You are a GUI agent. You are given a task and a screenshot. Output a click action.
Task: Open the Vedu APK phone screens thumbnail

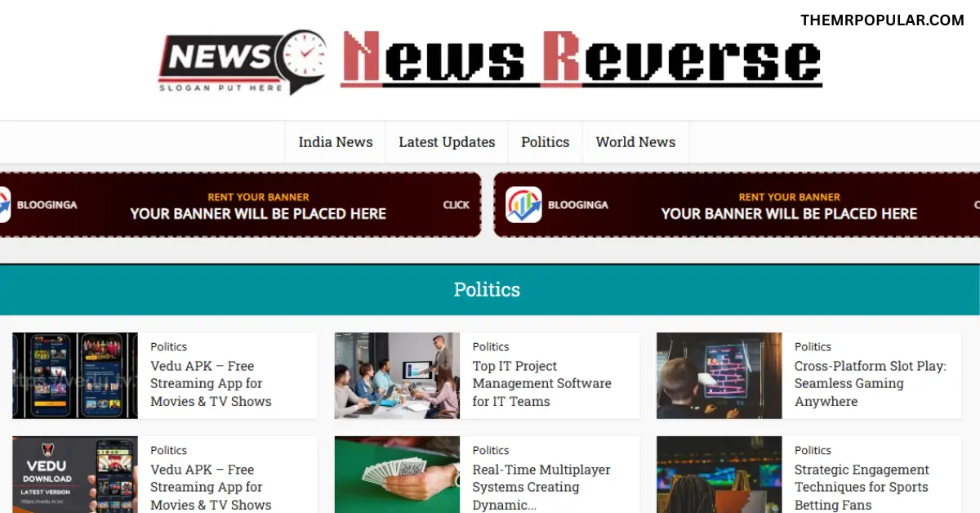75,376
